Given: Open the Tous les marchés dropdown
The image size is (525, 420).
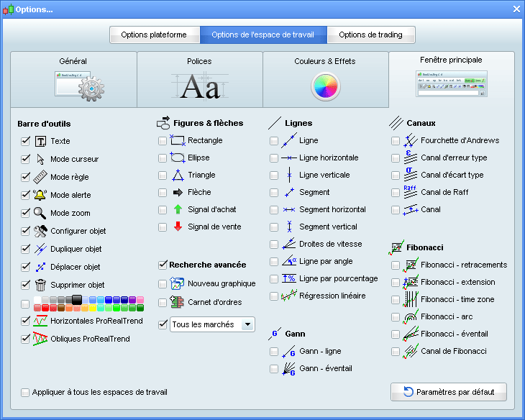Looking at the screenshot, I should coord(212,325).
